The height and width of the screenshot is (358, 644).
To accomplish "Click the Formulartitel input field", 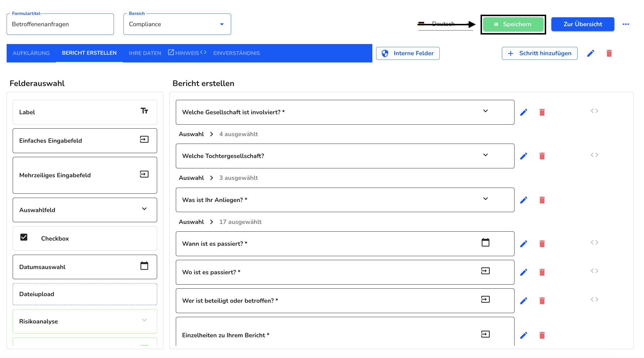I will (x=60, y=24).
